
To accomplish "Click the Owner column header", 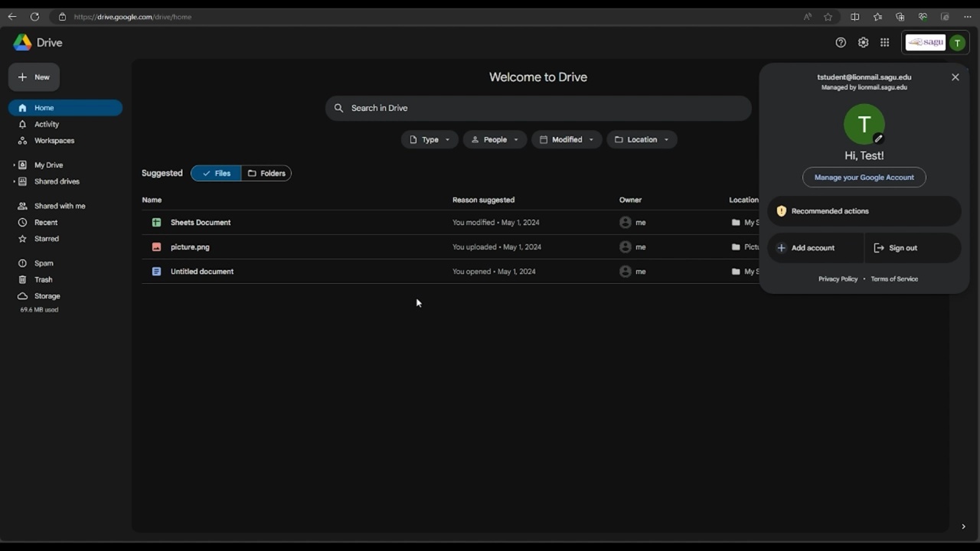I will pos(630,200).
